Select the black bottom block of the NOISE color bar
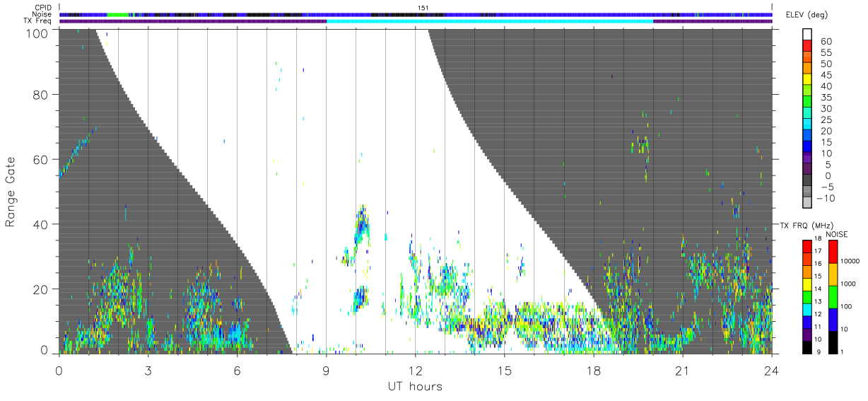868x401 pixels. point(834,342)
